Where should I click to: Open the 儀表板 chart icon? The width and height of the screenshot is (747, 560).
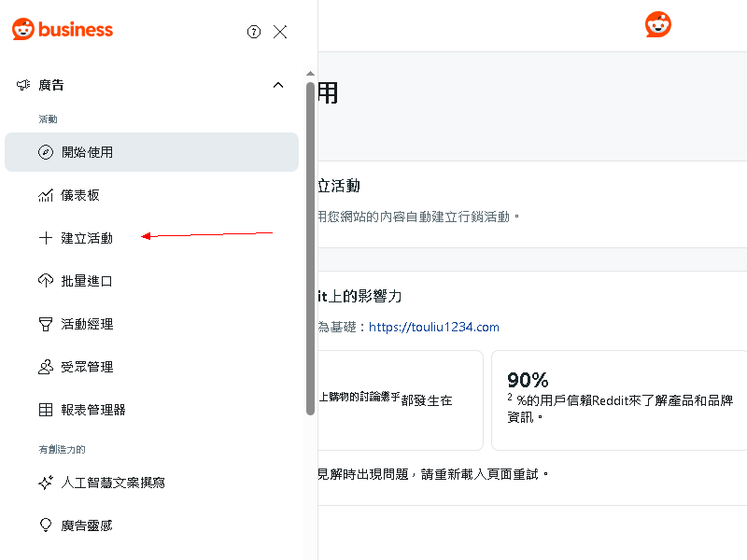click(46, 195)
